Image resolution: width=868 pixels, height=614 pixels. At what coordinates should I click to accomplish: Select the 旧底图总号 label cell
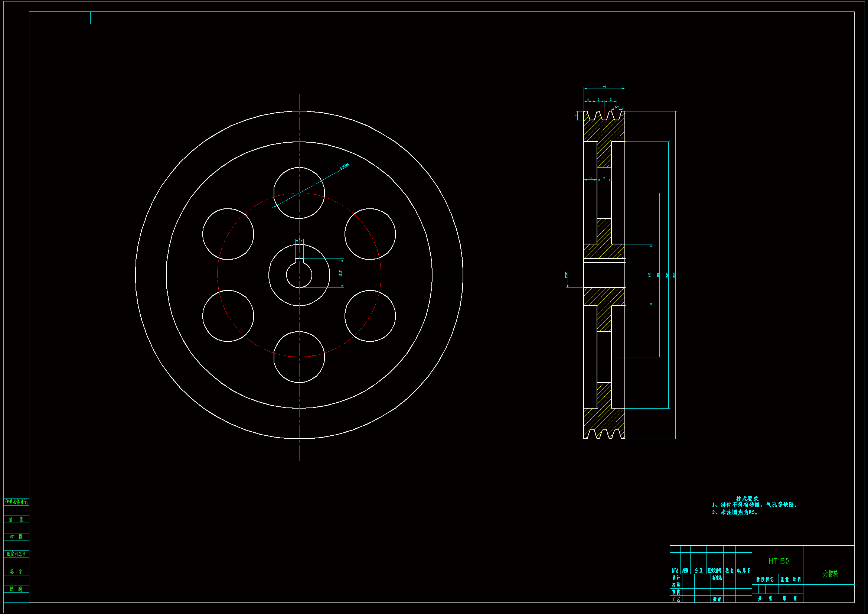tap(16, 554)
